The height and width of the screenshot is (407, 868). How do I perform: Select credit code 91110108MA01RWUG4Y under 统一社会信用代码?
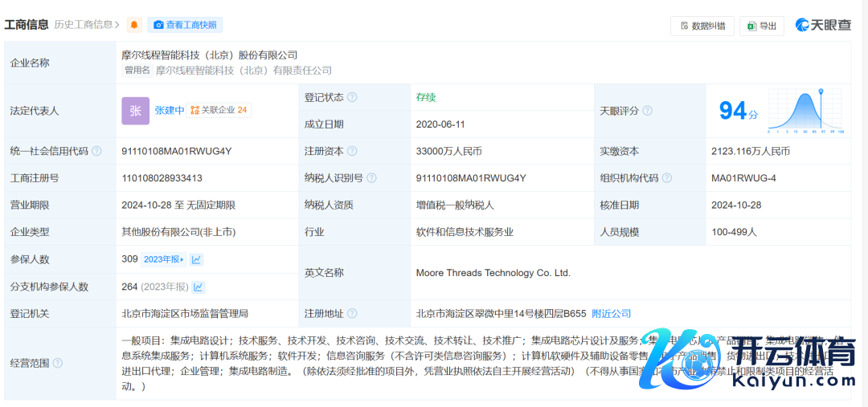click(x=177, y=151)
